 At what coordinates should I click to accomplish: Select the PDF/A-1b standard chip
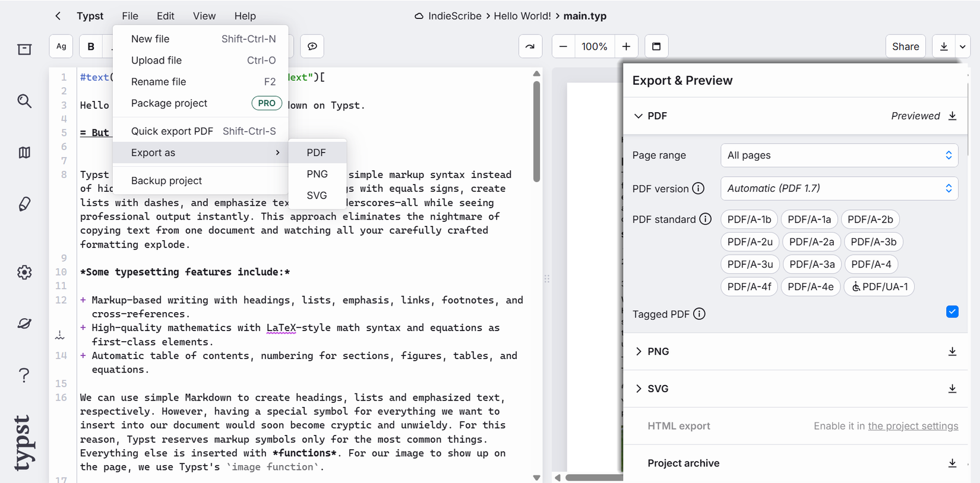[x=749, y=220]
